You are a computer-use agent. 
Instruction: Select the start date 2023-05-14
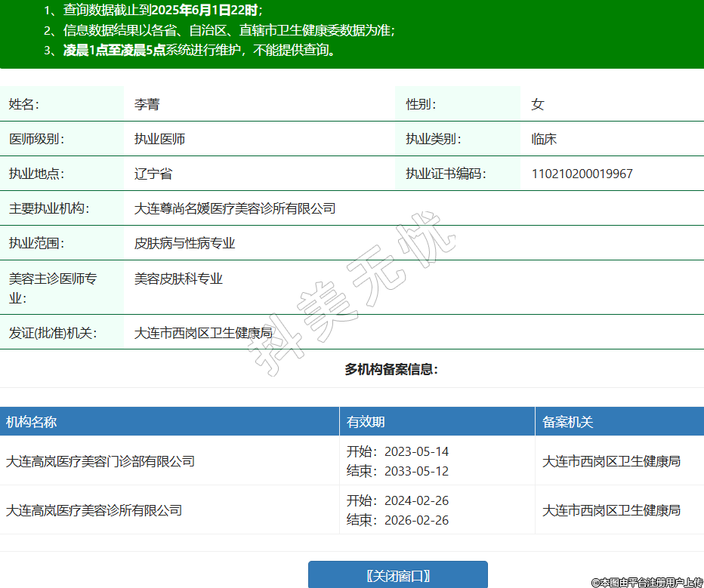point(416,451)
